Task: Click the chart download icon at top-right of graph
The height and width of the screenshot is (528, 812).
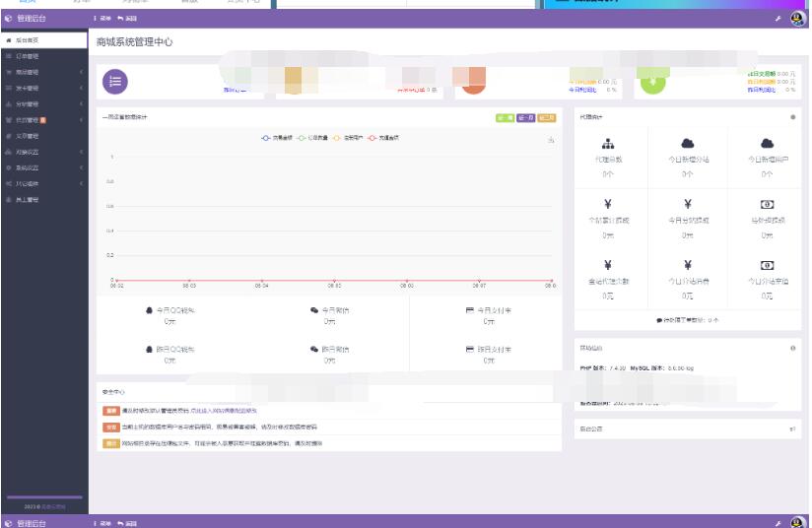Action: coord(551,139)
